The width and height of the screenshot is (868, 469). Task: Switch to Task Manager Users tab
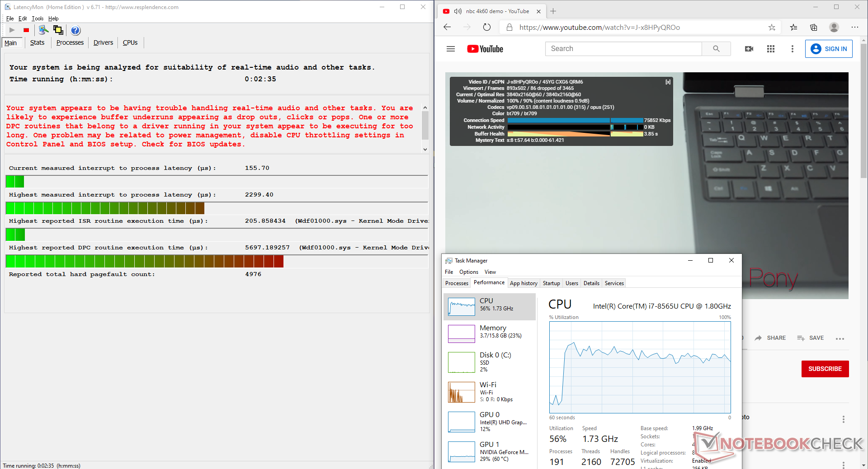click(571, 283)
